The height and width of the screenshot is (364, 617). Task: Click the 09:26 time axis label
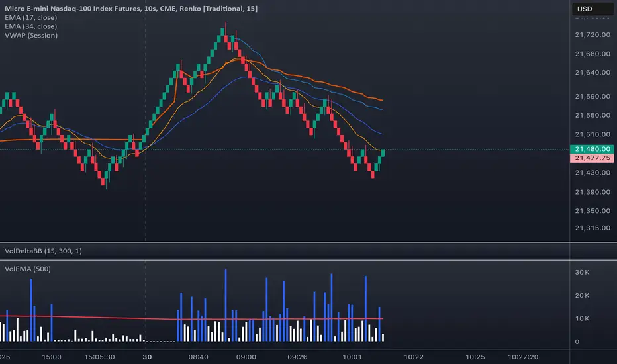pyautogui.click(x=297, y=357)
